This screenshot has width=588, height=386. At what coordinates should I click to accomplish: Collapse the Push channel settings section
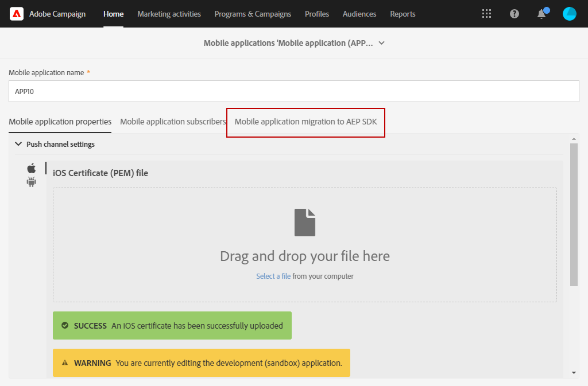point(18,144)
